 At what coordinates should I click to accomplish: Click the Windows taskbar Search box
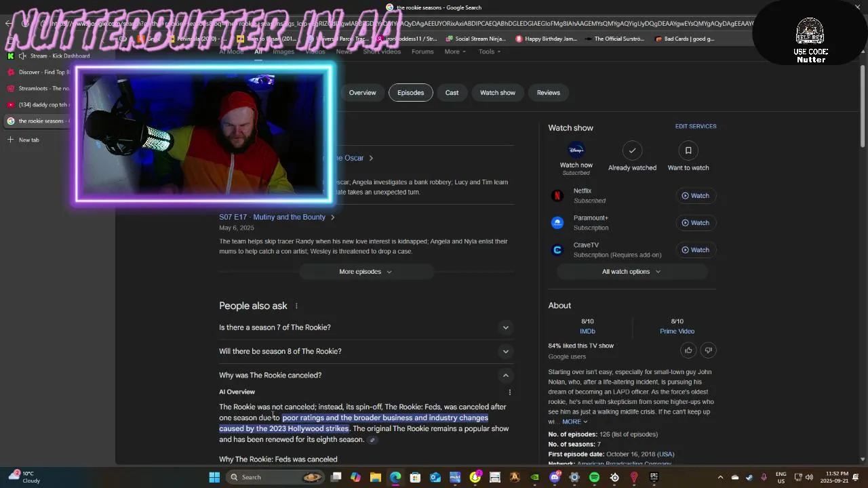[275, 477]
